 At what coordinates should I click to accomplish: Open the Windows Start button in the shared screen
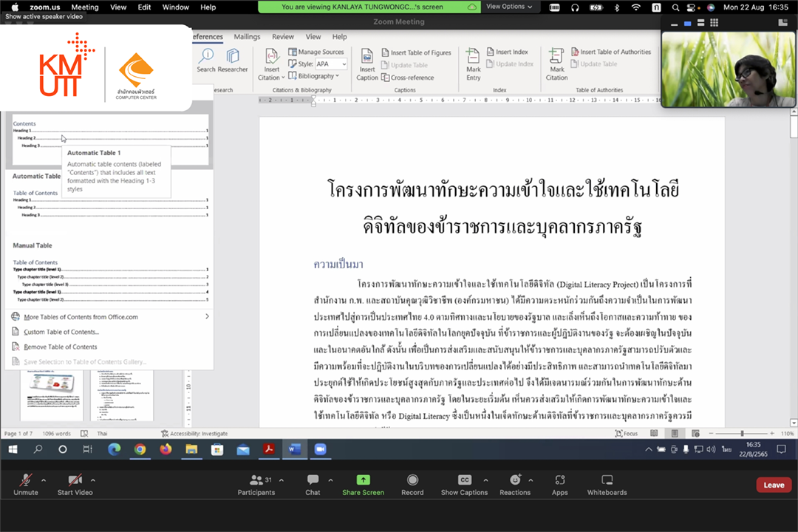click(x=13, y=449)
